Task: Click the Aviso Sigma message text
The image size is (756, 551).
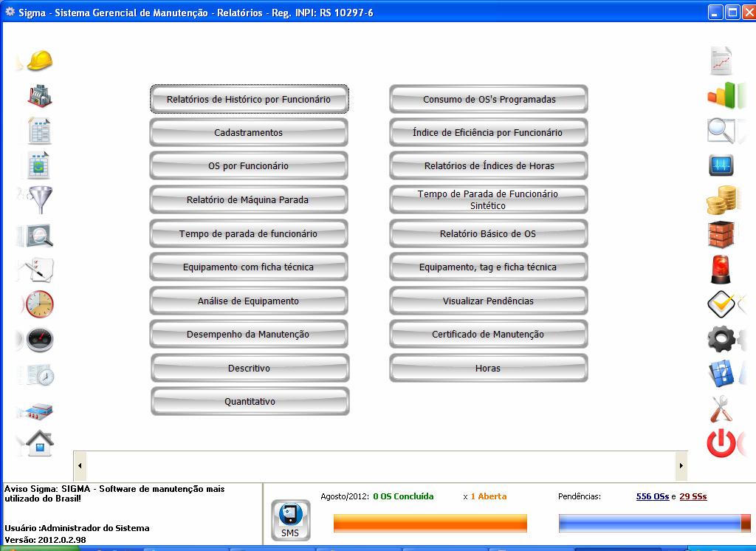Action: 114,493
